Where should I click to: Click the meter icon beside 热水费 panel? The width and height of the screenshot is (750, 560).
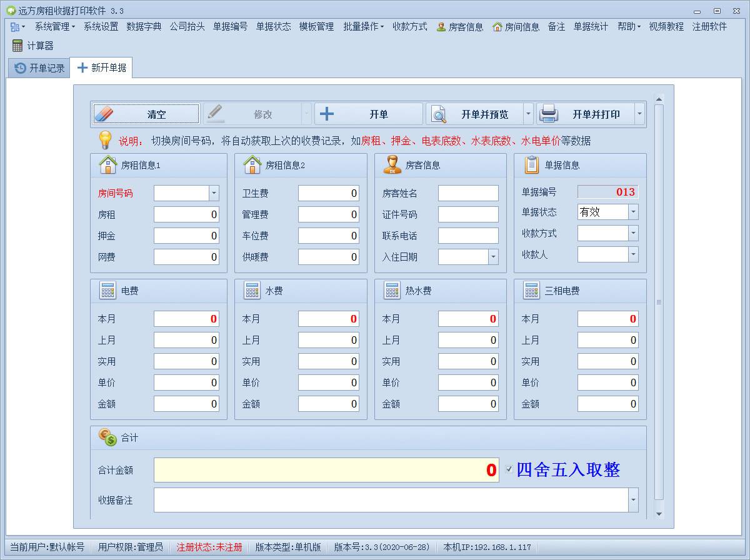coord(393,290)
